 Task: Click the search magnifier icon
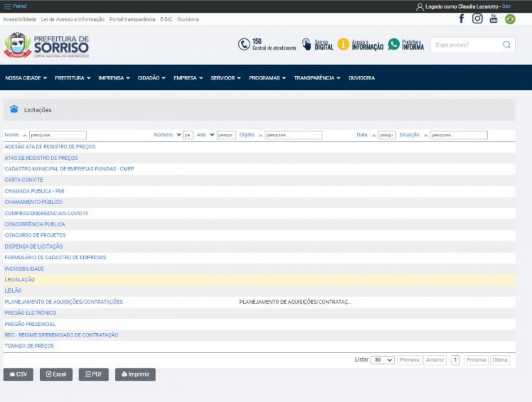coord(506,45)
